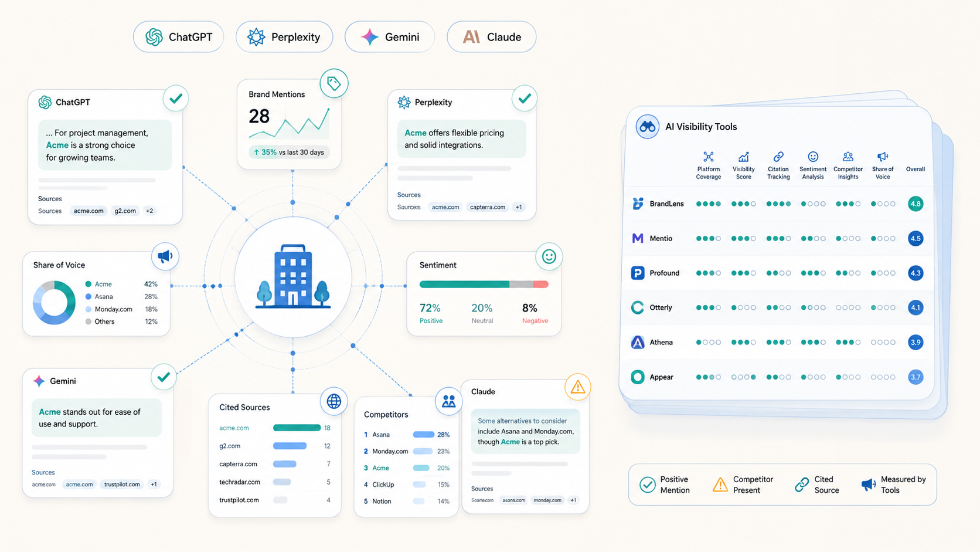The height and width of the screenshot is (552, 980).
Task: Click the Appear overall score 3.7 badge
Action: 916,377
